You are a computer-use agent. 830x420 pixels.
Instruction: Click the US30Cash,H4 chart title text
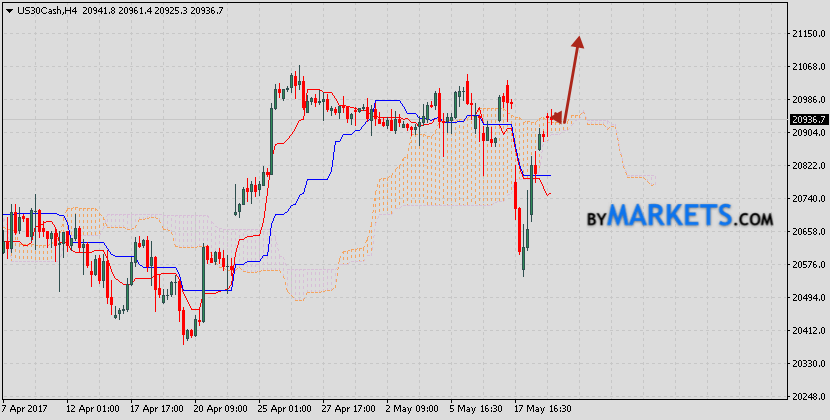(x=42, y=8)
